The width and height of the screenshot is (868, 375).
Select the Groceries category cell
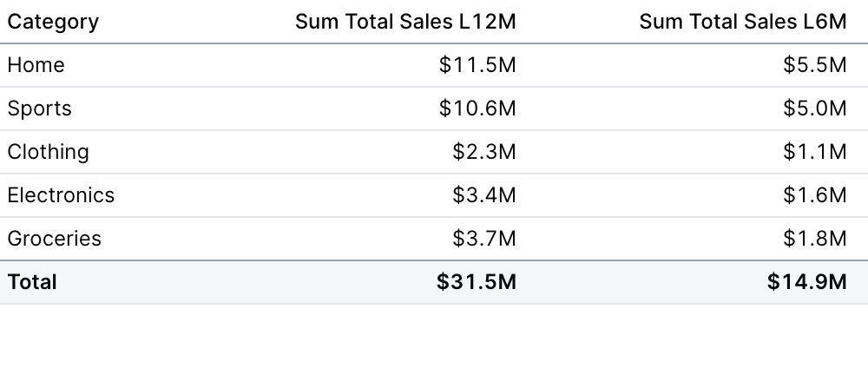point(55,239)
